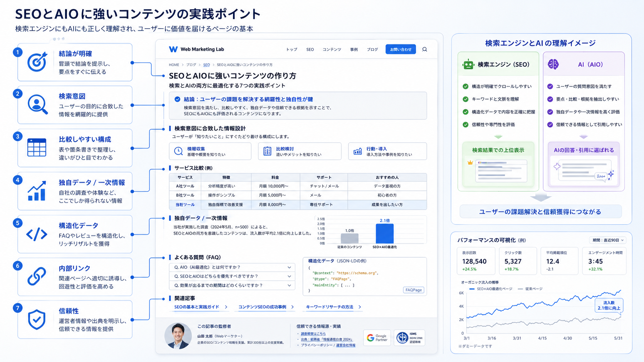Click the blue check icon before 結論

point(177,99)
